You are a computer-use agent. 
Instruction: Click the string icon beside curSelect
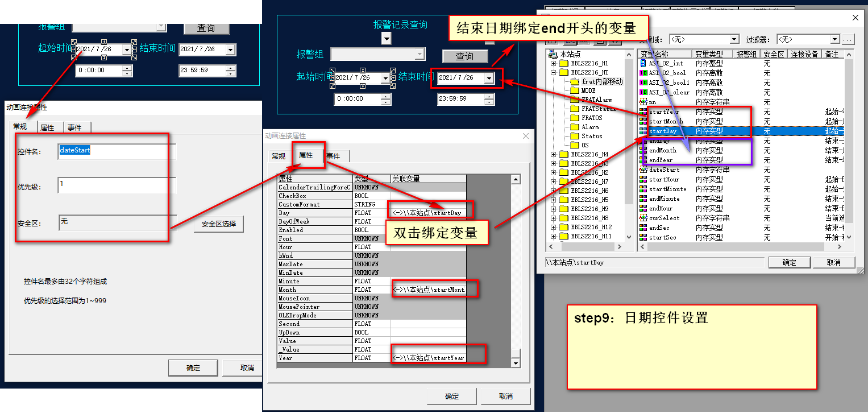click(x=643, y=218)
